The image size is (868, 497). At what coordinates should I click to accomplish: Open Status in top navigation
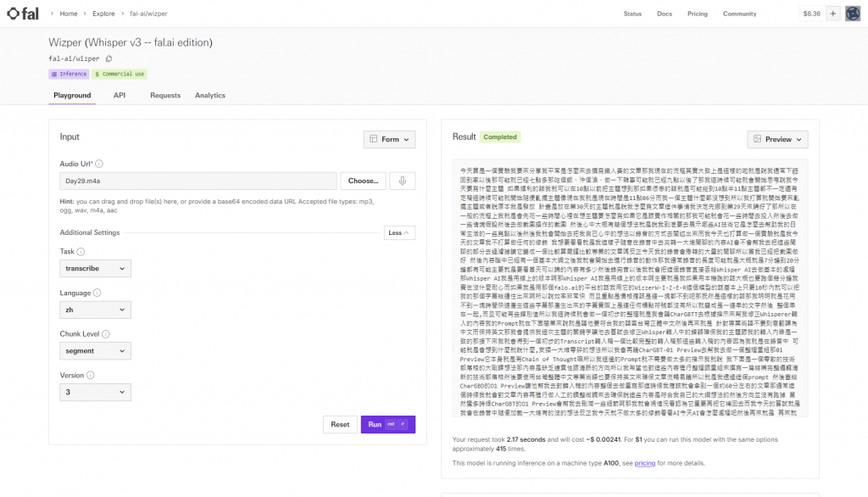coord(632,14)
